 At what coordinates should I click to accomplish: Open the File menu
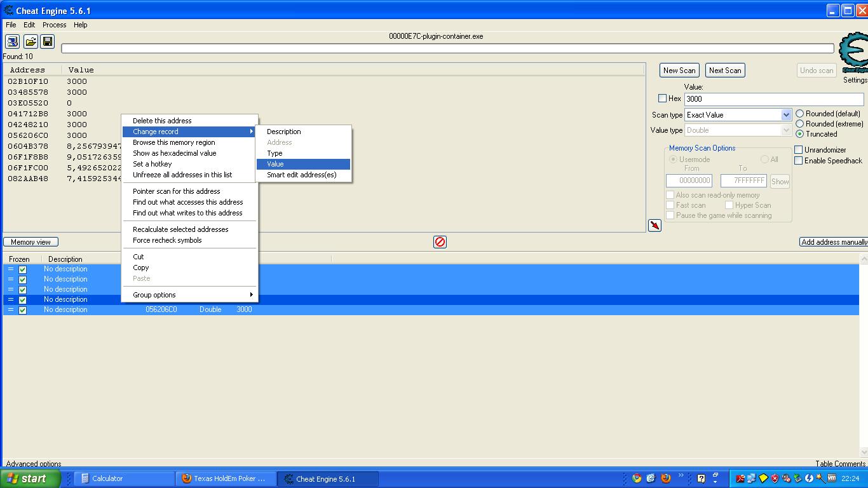[11, 25]
